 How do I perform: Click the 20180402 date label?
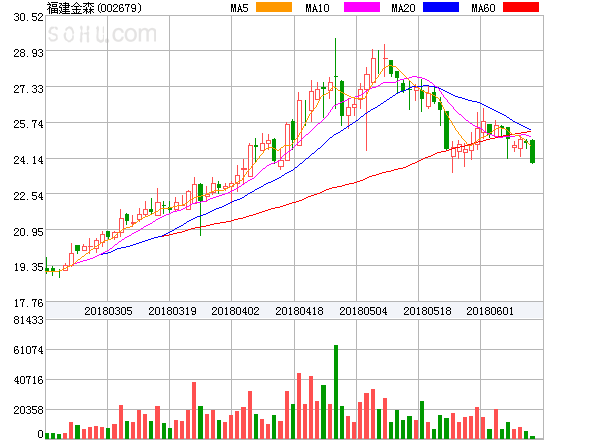(235, 311)
